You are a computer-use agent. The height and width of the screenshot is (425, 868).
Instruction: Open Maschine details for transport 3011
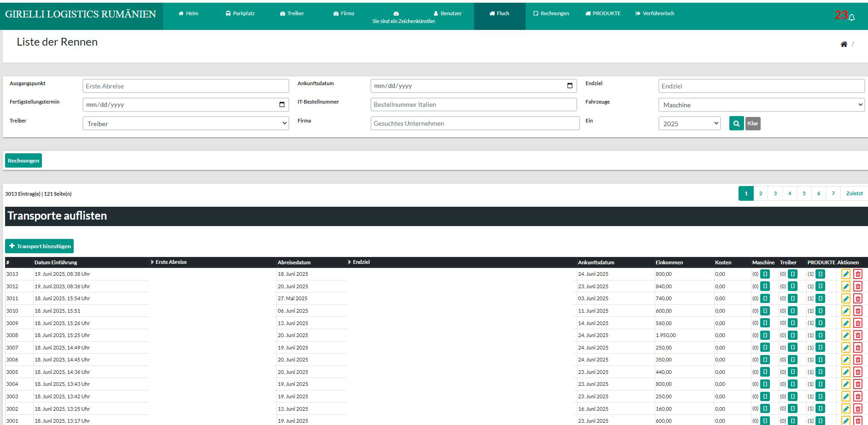pos(765,298)
